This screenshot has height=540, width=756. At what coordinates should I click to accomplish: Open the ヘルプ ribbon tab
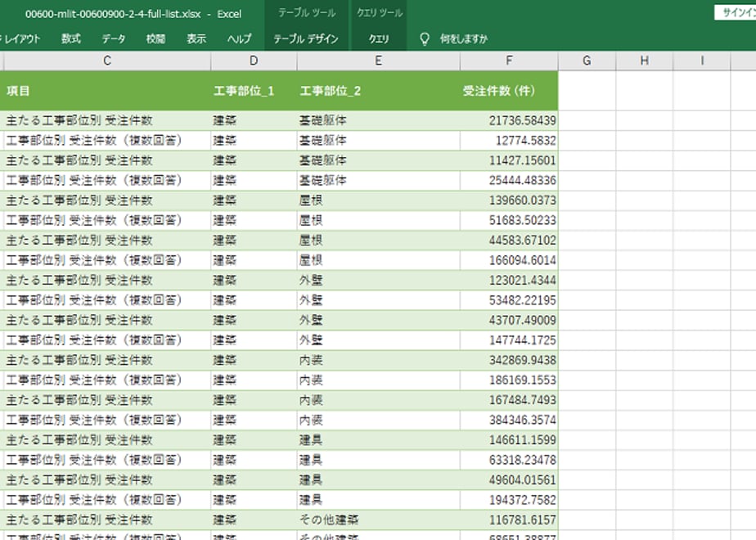click(239, 39)
